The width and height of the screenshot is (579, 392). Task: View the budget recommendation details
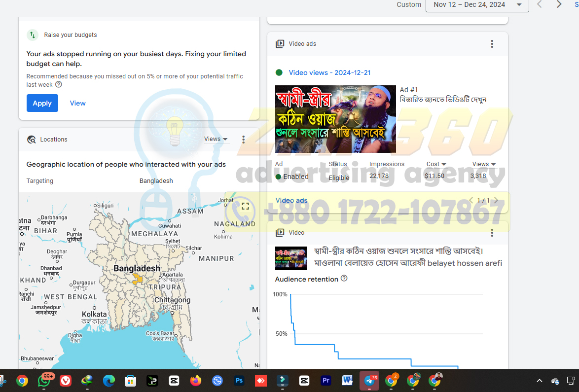pos(77,104)
